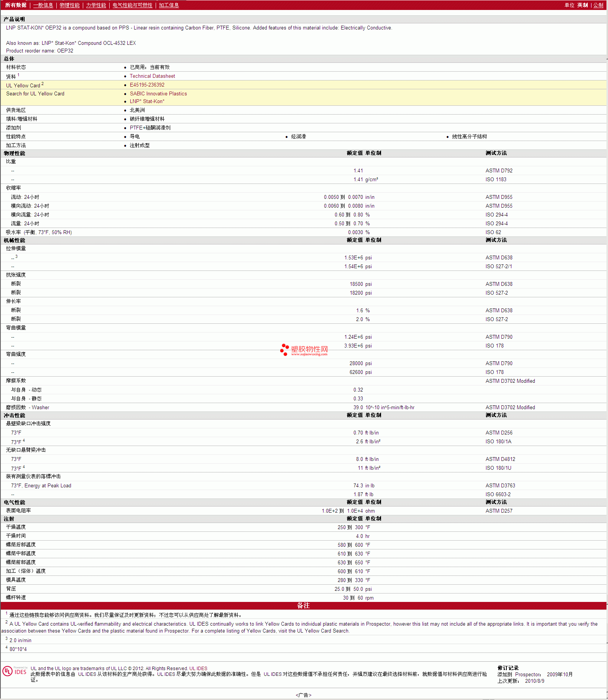
Task: Click the ASTM D3702 Modified friction method
Action: (x=510, y=381)
